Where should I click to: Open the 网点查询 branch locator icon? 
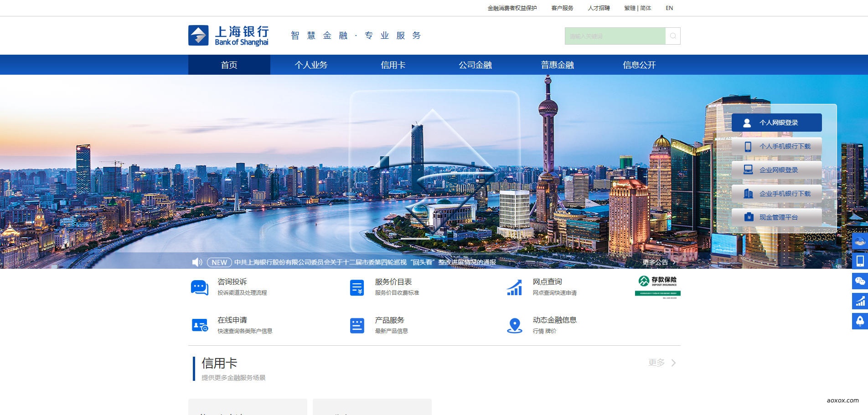tap(514, 287)
